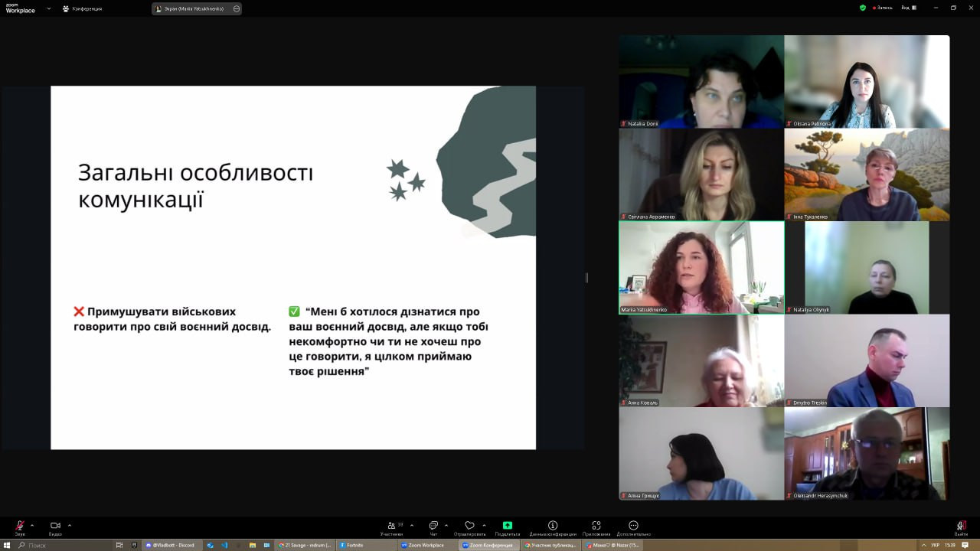
Task: Open conference info button
Action: 553,527
